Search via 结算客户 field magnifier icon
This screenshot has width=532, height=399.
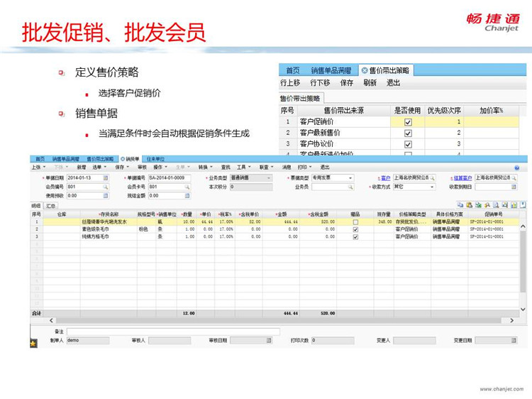tap(514, 178)
